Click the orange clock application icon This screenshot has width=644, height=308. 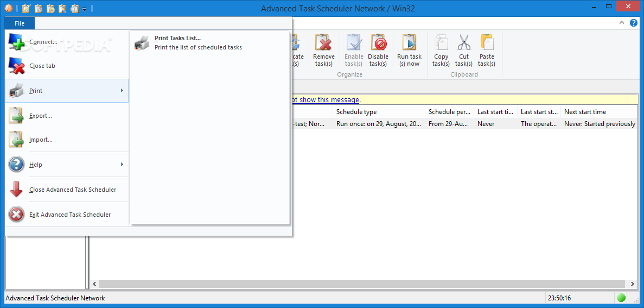(x=9, y=8)
